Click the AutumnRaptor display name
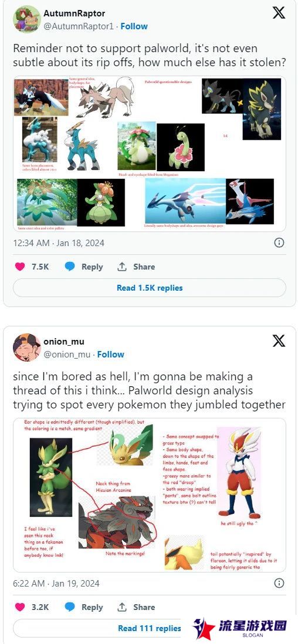The width and height of the screenshot is (298, 644). (74, 13)
